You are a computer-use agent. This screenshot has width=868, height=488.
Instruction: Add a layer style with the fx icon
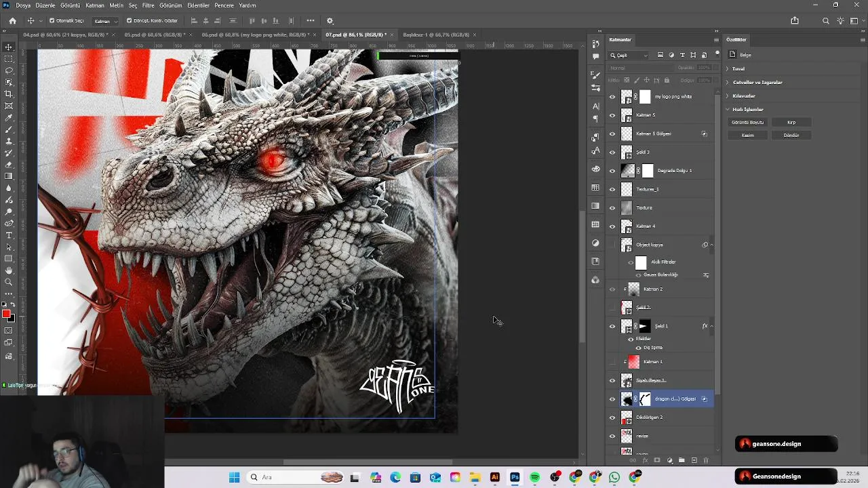(645, 460)
